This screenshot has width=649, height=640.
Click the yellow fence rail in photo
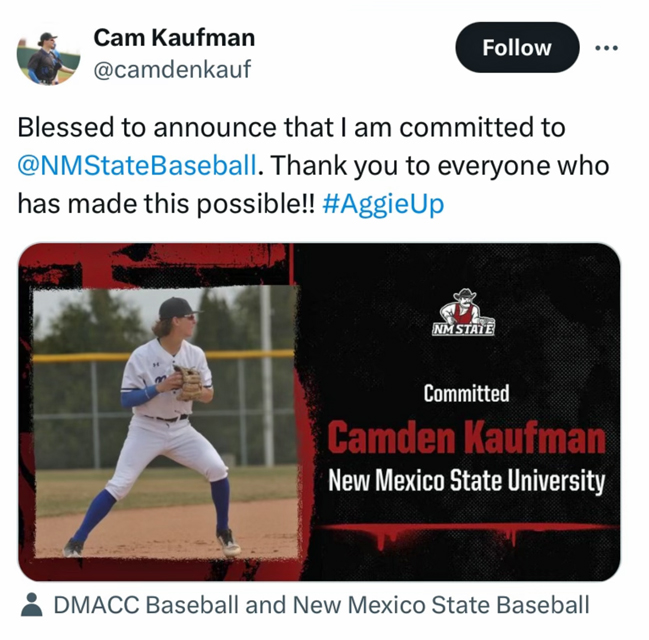coord(164,356)
